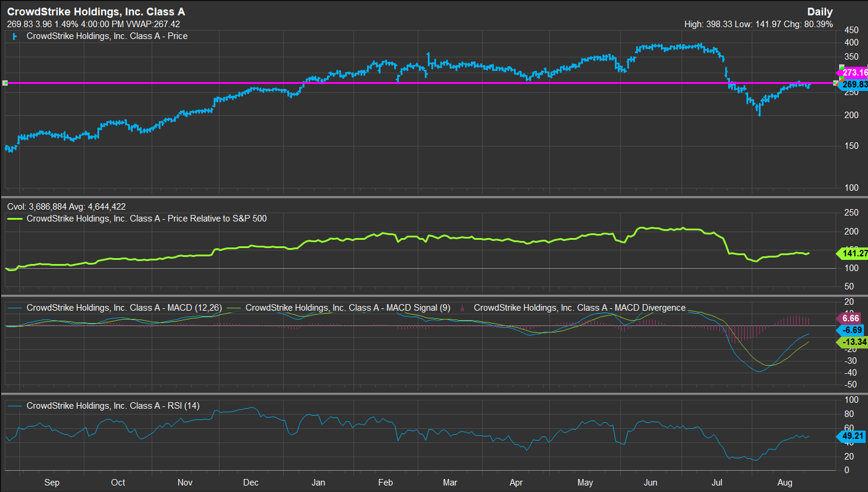868x492 pixels.
Task: Click the High 398.33 Low 141.97 stats text
Action: [x=758, y=24]
